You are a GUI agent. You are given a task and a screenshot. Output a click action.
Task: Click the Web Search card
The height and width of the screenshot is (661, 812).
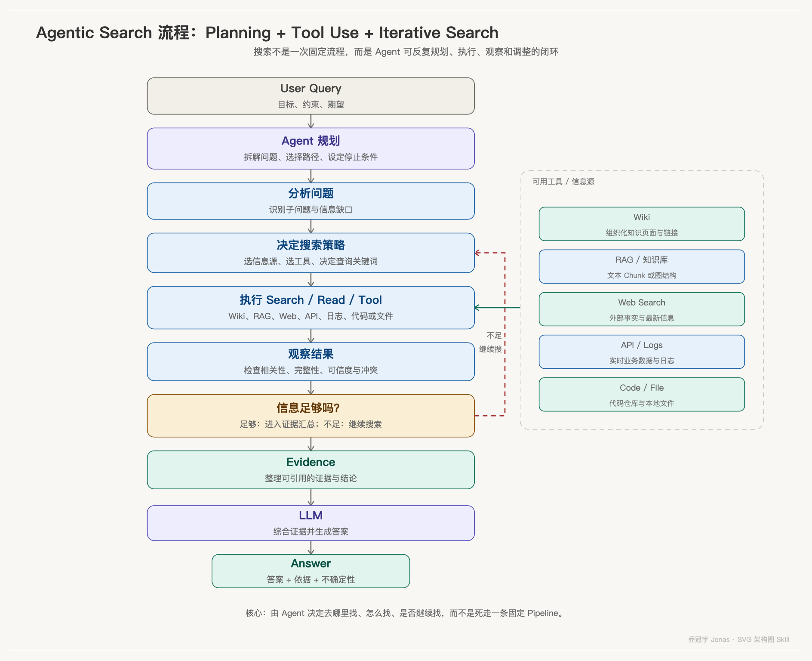642,309
